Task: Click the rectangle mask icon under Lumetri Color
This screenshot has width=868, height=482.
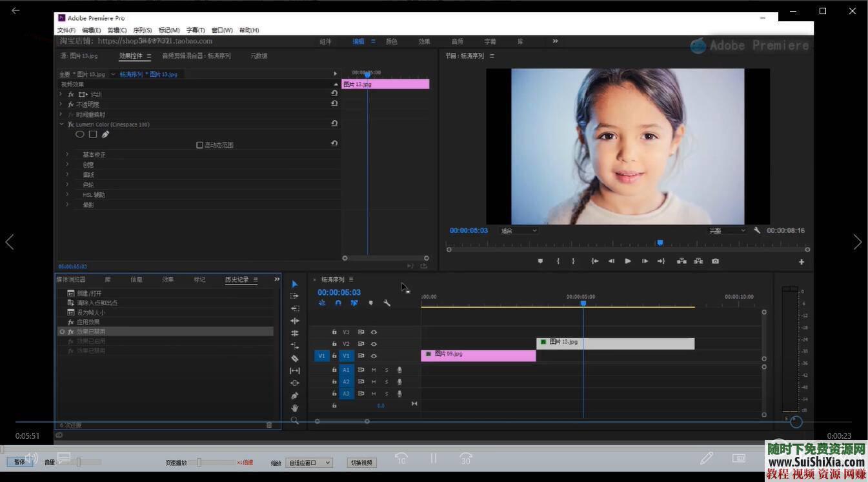Action: point(93,134)
